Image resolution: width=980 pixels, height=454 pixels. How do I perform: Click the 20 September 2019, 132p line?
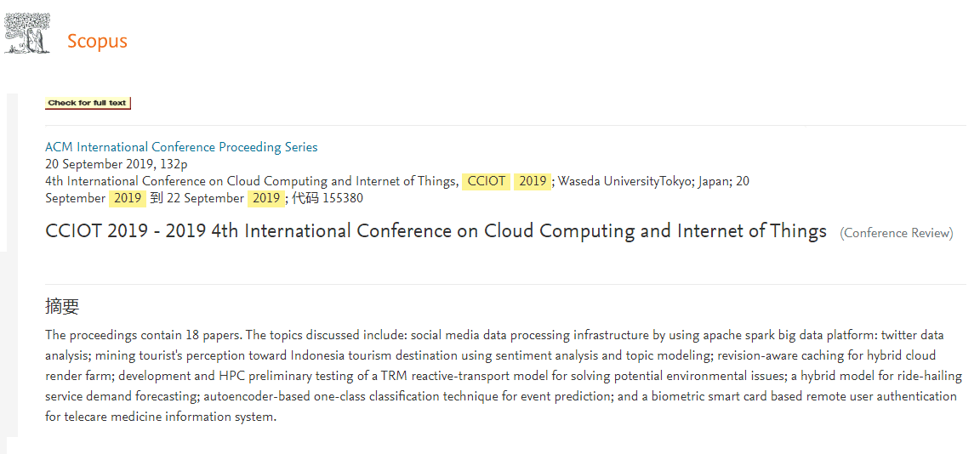click(x=117, y=164)
